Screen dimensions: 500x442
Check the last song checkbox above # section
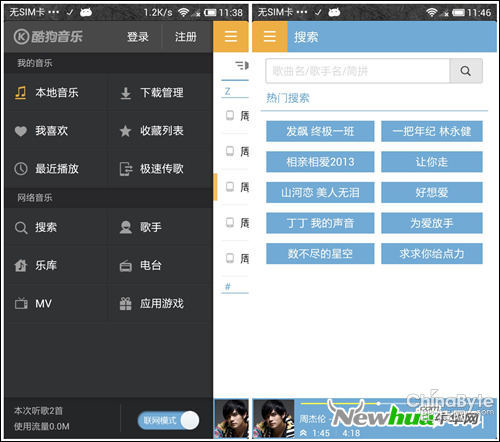[230, 258]
